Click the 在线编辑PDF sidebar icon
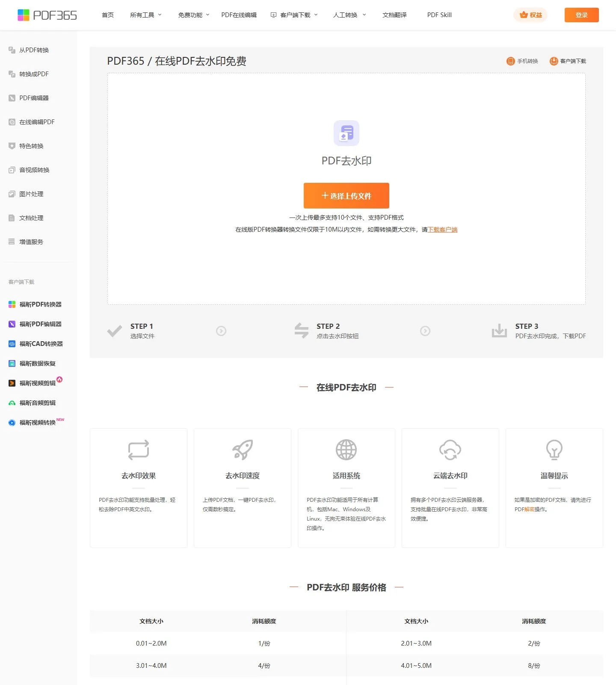Image resolution: width=616 pixels, height=685 pixels. click(x=12, y=122)
